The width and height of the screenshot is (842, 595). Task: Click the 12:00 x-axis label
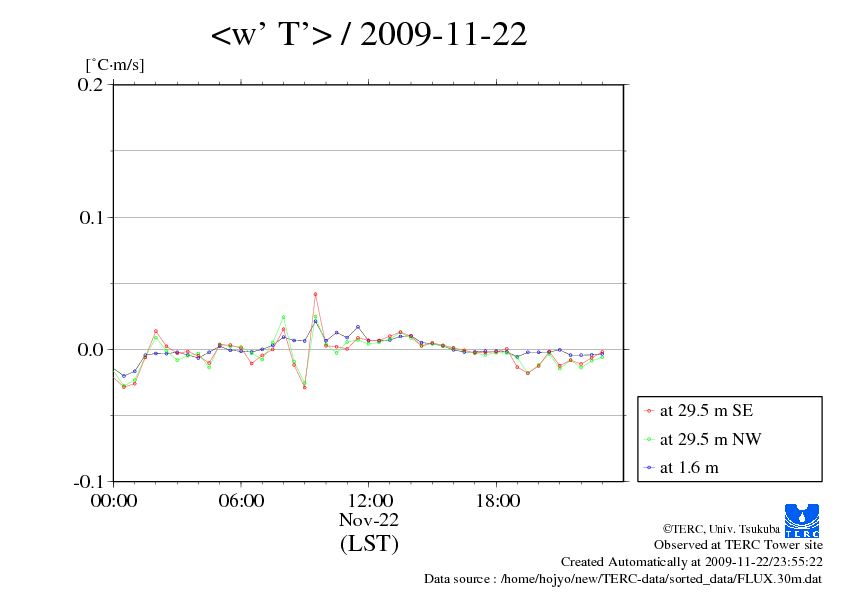369,501
